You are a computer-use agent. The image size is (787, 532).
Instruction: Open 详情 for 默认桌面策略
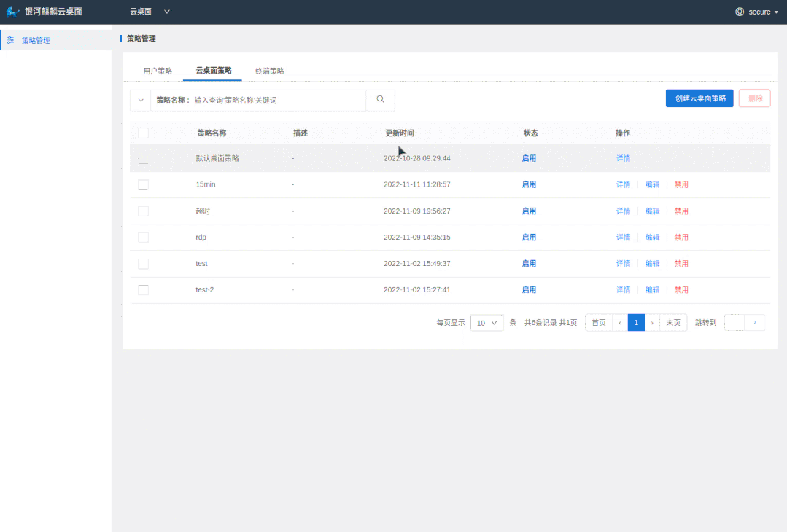623,158
